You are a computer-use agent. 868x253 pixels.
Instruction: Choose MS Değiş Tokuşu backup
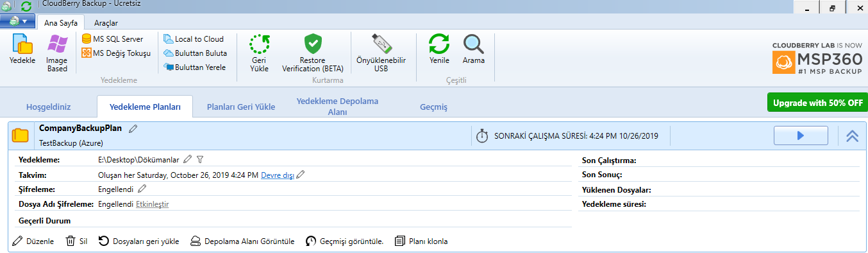coord(116,53)
